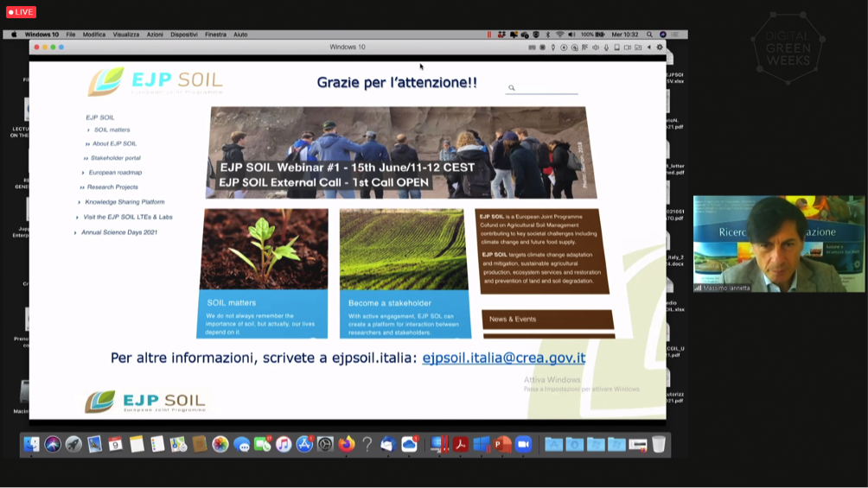Viewport: 868px width, 488px height.
Task: Click the Parallels camera device icon
Action: pyautogui.click(x=627, y=48)
